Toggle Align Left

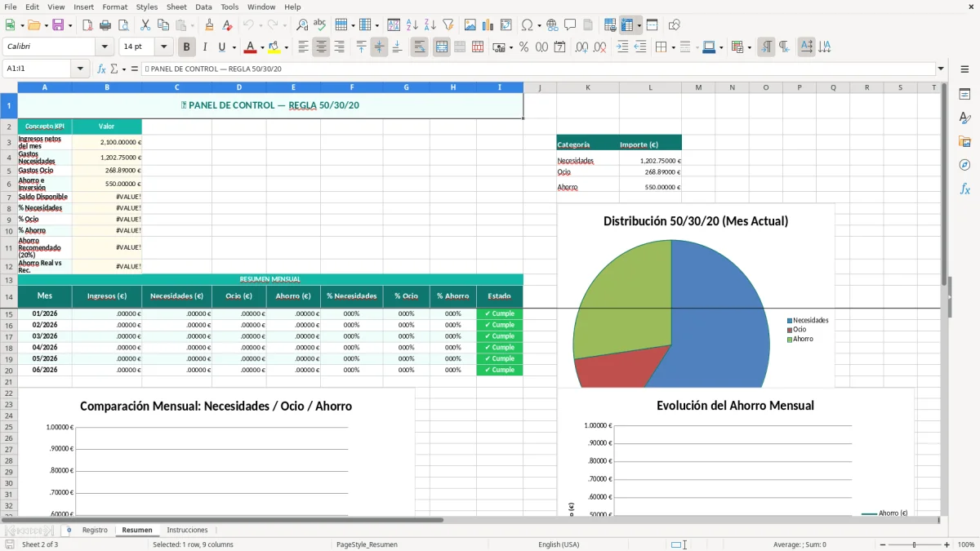click(x=303, y=47)
